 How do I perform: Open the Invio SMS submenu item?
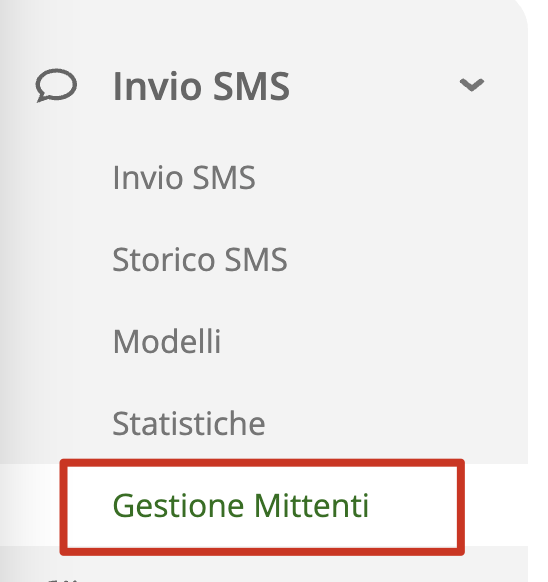click(x=184, y=178)
